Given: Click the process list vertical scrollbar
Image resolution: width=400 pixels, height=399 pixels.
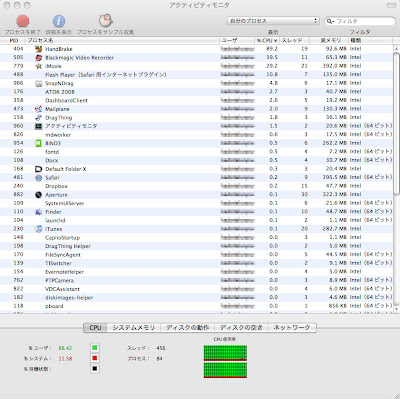Looking at the screenshot, I should click(x=396, y=123).
